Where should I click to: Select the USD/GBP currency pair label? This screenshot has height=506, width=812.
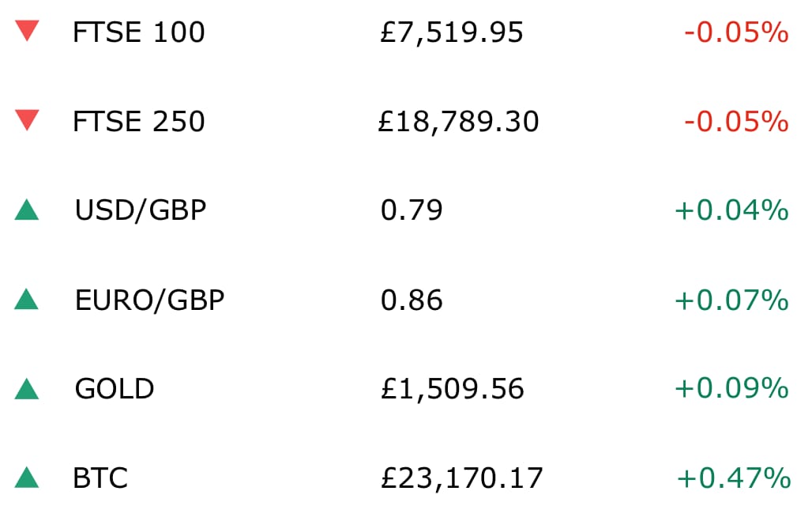[141, 210]
